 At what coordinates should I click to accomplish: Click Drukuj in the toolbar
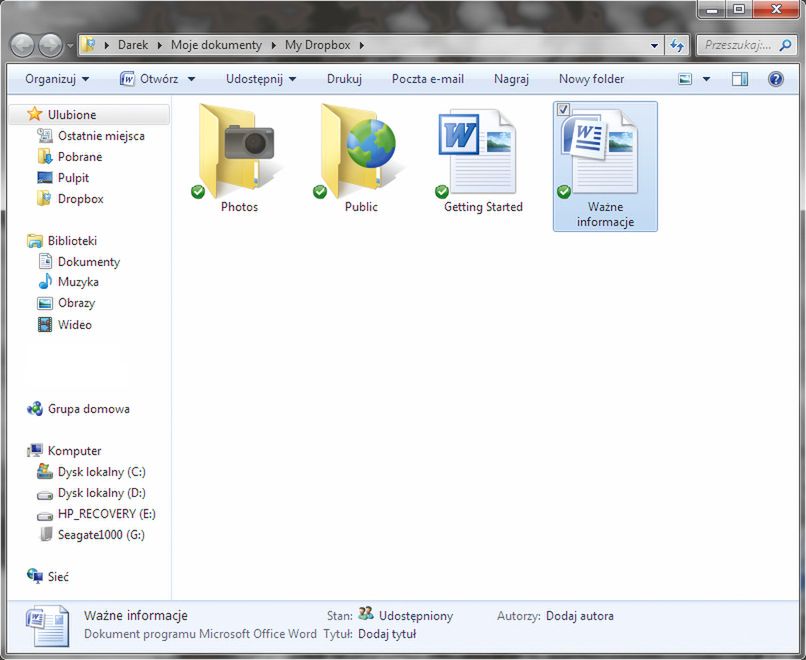click(344, 79)
